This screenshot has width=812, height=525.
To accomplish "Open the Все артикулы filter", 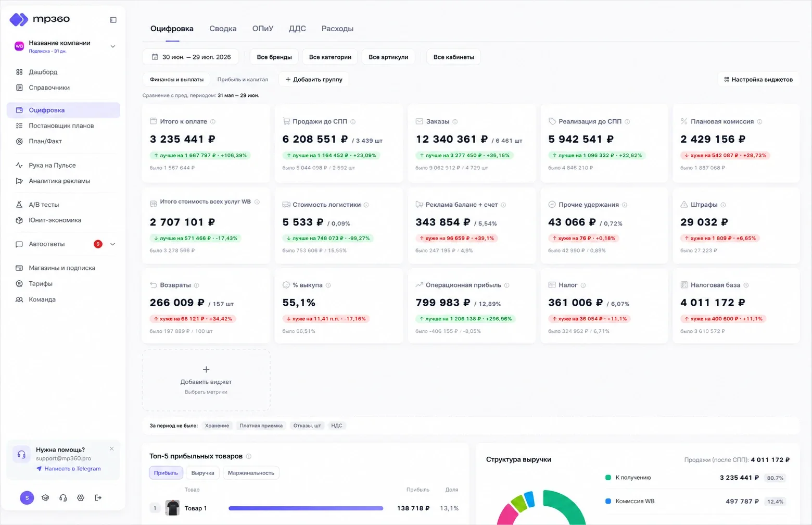I will pos(388,57).
